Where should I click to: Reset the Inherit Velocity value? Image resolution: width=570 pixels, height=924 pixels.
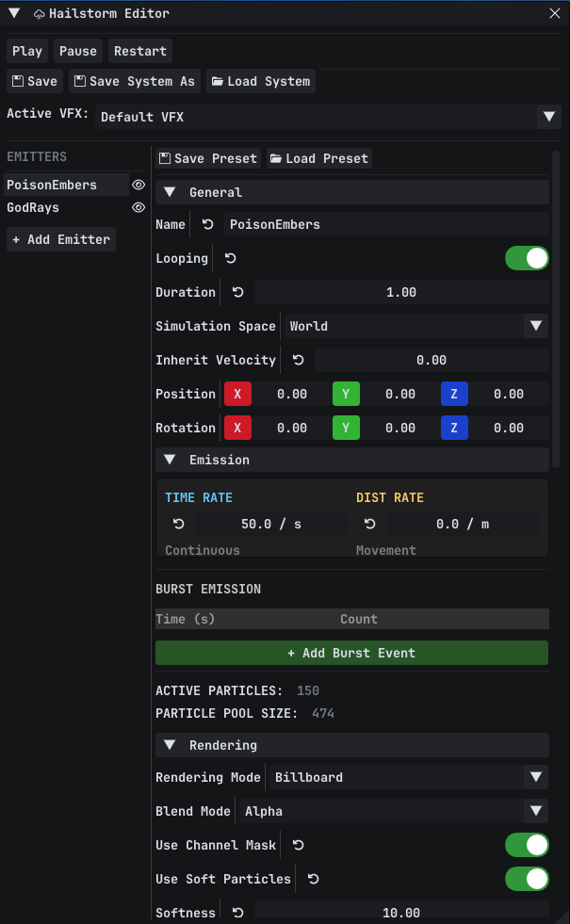click(x=299, y=360)
